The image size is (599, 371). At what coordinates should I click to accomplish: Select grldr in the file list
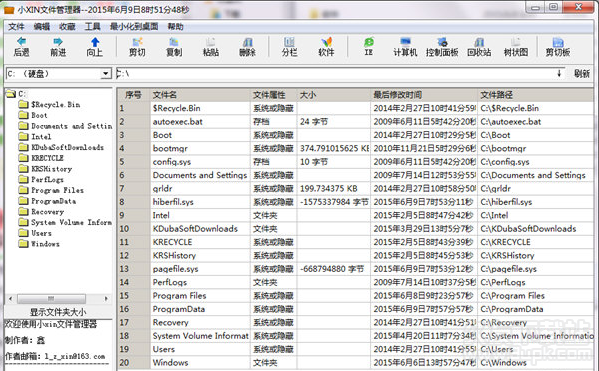[162, 189]
